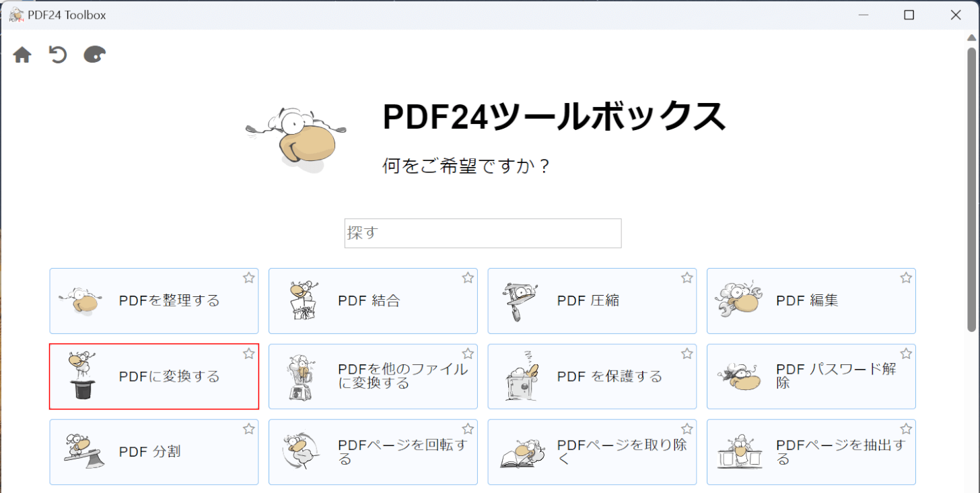Select PDFに変換する
This screenshot has height=493, width=980.
click(x=154, y=376)
